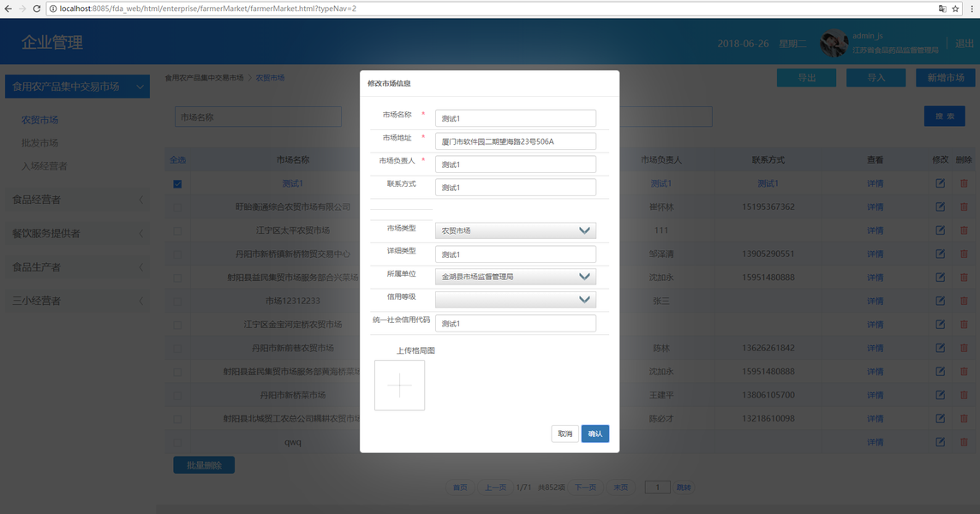Check the 盱眙衡通综合农贸市场有限公司 row checkbox
Image resolution: width=980 pixels, height=514 pixels.
[177, 207]
